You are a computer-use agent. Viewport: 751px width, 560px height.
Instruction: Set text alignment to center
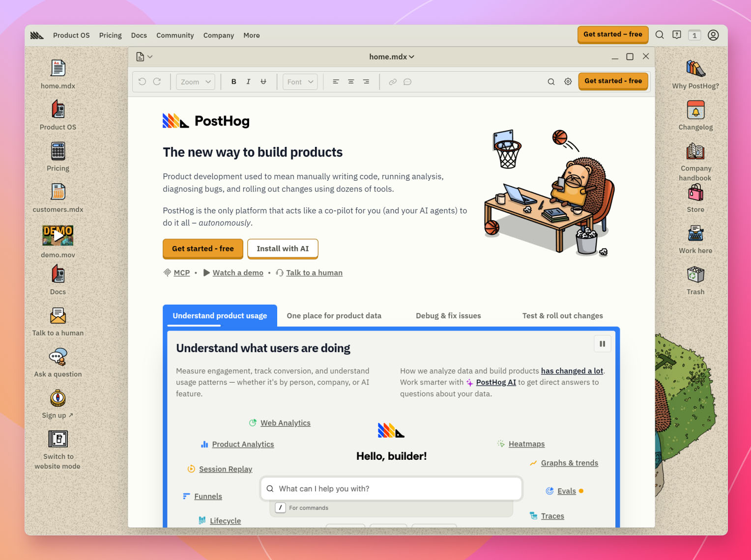tap(351, 82)
